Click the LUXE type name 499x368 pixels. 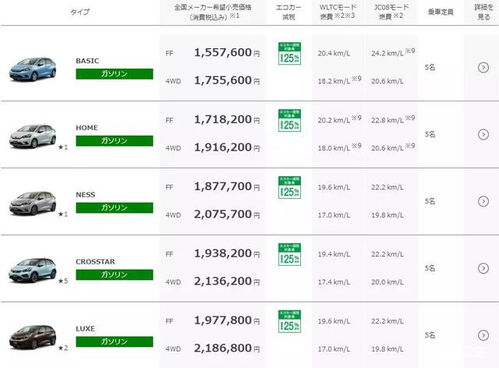85,329
